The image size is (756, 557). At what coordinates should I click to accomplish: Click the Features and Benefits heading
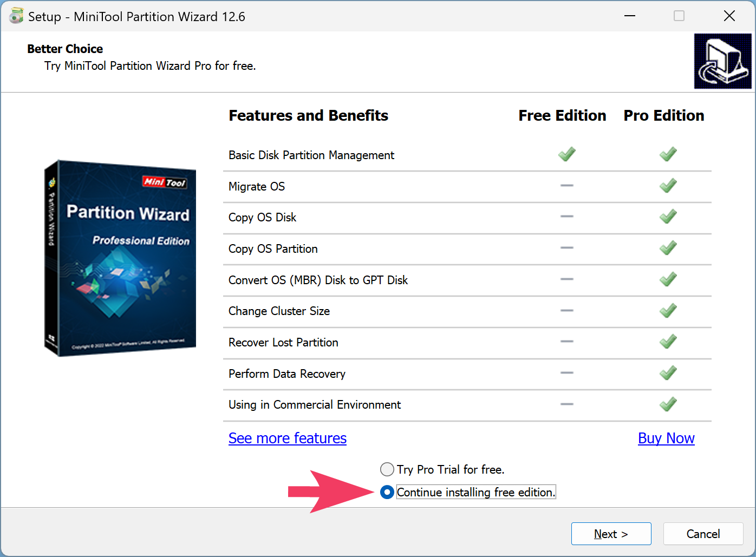[x=309, y=115]
